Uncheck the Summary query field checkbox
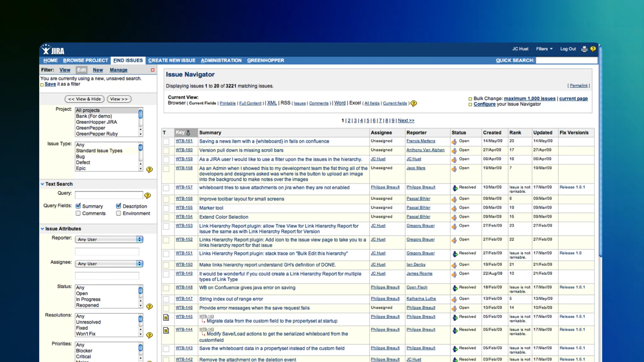Viewport: 644px width, 362px height. (x=78, y=206)
